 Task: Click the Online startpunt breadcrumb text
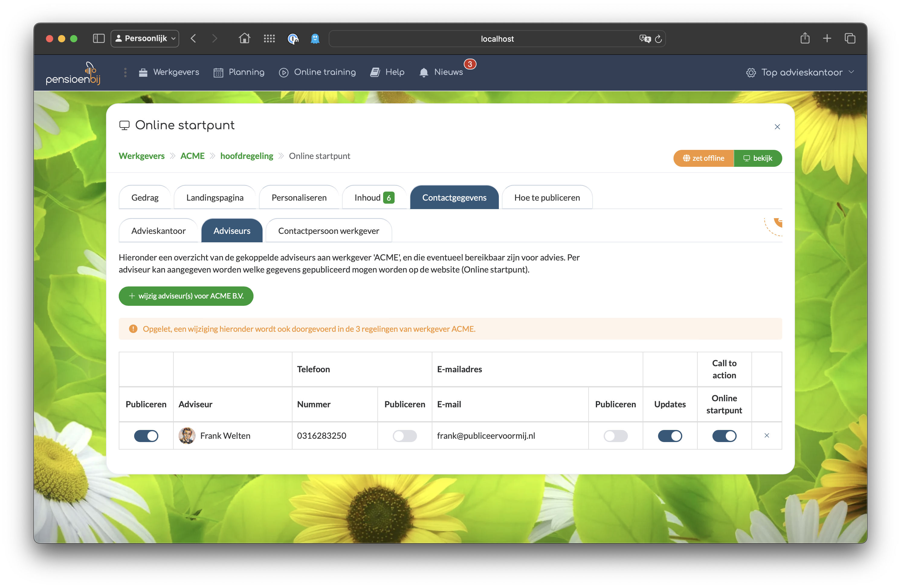[319, 156]
